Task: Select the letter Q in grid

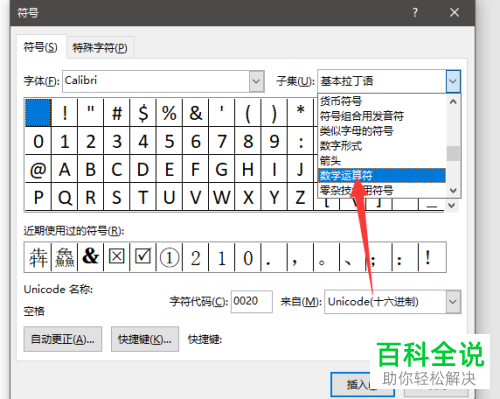Action: (65, 197)
